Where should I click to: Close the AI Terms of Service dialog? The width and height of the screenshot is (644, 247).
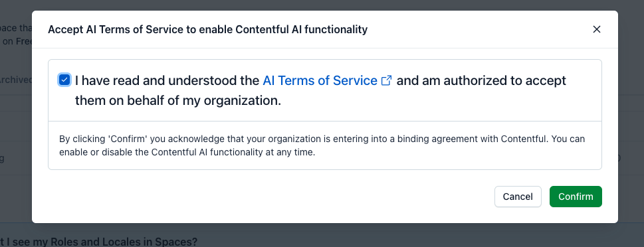click(x=596, y=29)
